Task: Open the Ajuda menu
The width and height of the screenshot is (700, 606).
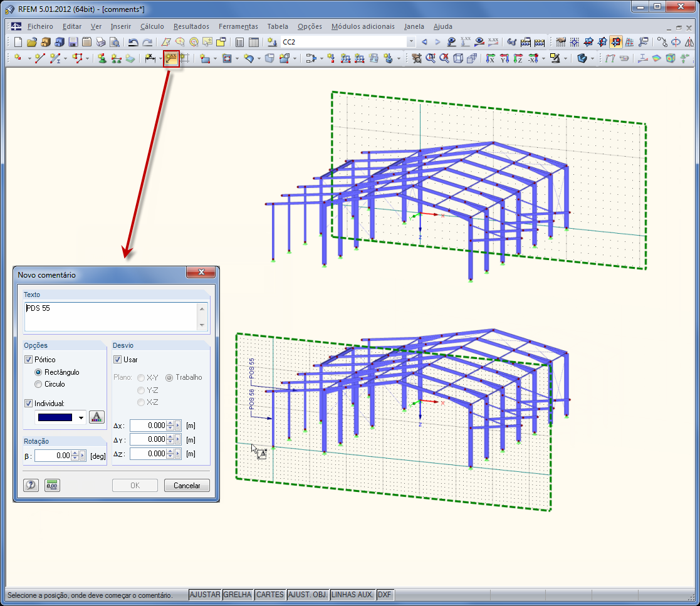Action: [x=443, y=26]
